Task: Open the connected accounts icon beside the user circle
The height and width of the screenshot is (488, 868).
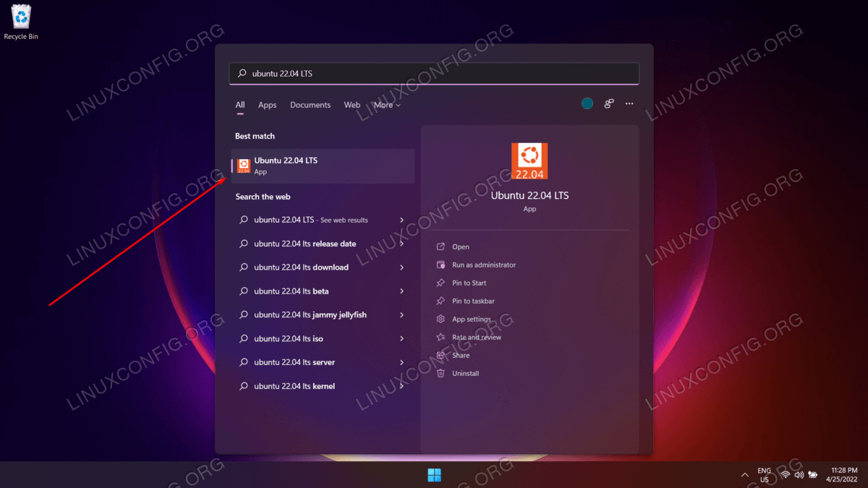Action: coord(609,104)
